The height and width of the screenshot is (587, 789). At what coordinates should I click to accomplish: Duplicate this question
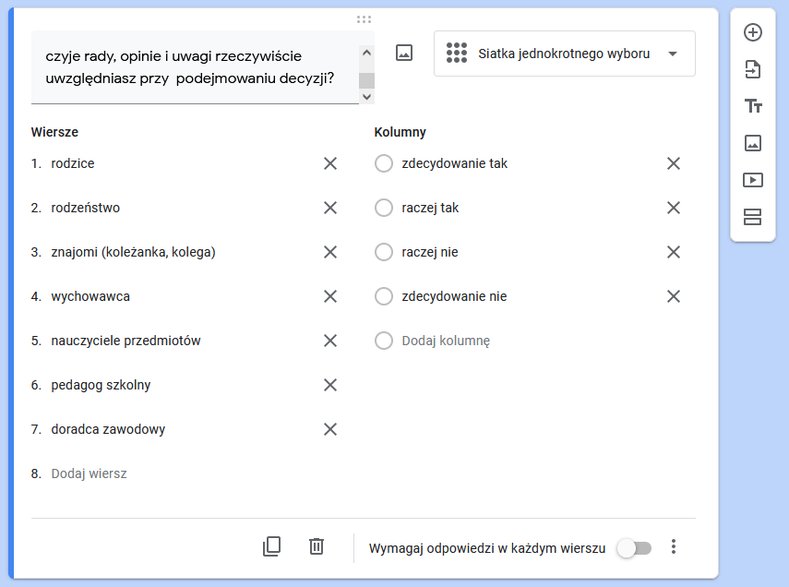tap(272, 546)
